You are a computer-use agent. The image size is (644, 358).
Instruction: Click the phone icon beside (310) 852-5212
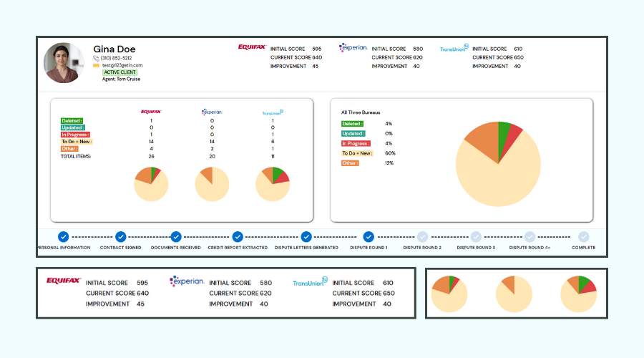click(x=96, y=59)
